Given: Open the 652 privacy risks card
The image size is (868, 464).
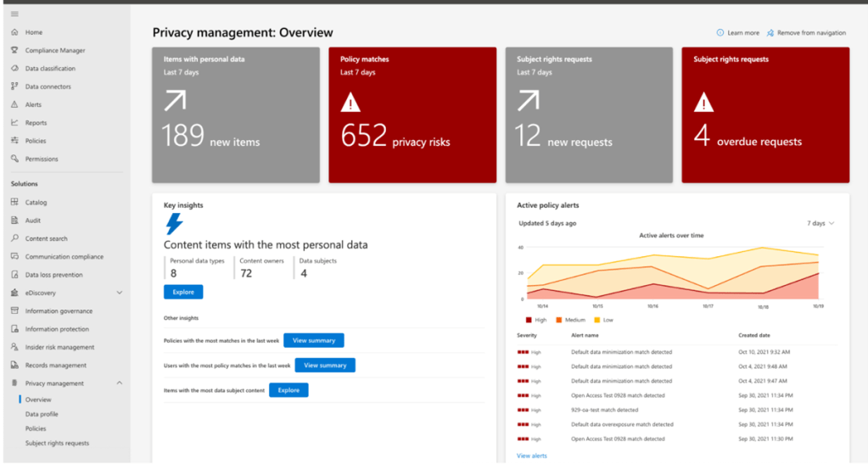Looking at the screenshot, I should point(412,115).
